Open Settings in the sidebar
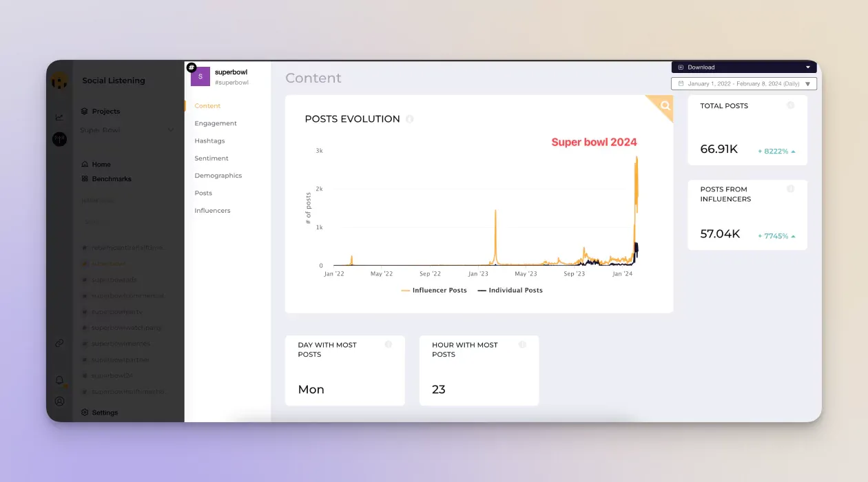 [105, 412]
